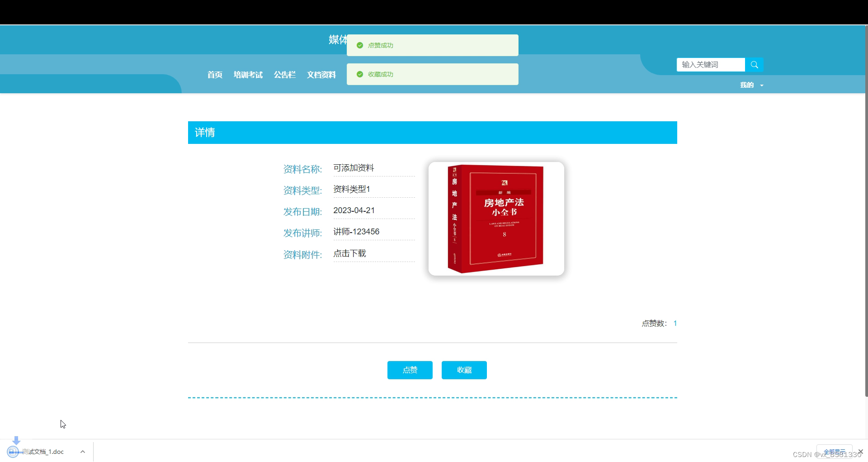Screen dimensions: 868x462
Task: Open the 培训考试 nav item
Action: [248, 75]
